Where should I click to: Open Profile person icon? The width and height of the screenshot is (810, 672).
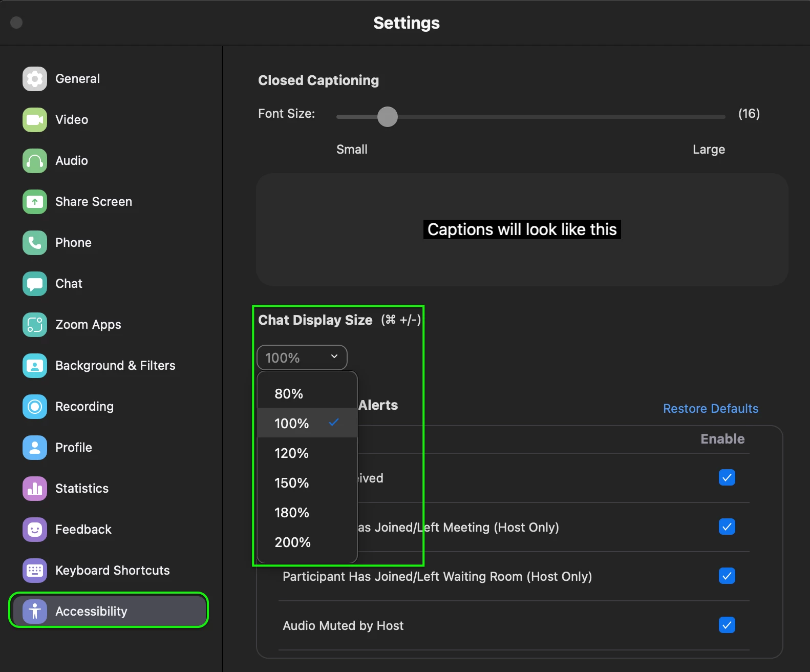(35, 448)
